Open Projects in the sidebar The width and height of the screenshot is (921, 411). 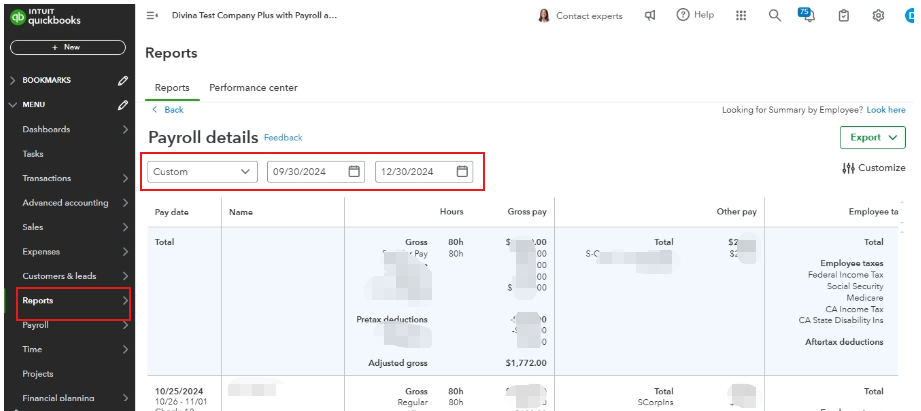38,374
